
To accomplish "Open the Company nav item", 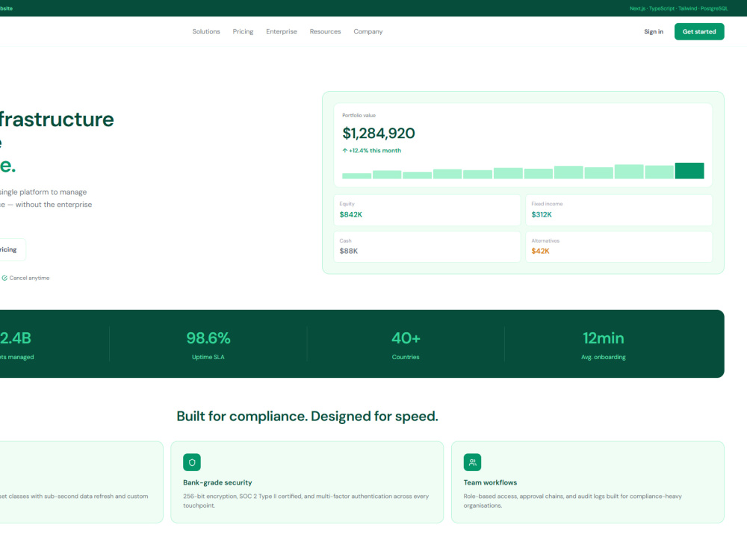I will pyautogui.click(x=368, y=31).
